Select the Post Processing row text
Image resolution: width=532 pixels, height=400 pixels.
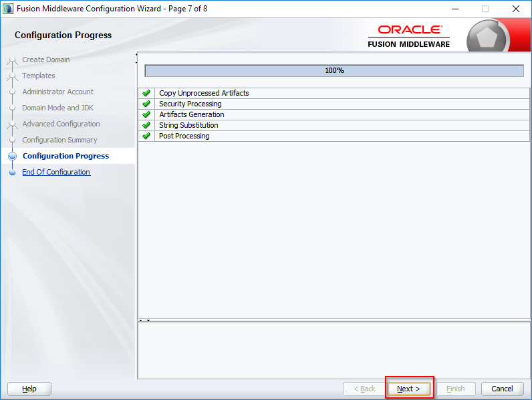point(184,136)
